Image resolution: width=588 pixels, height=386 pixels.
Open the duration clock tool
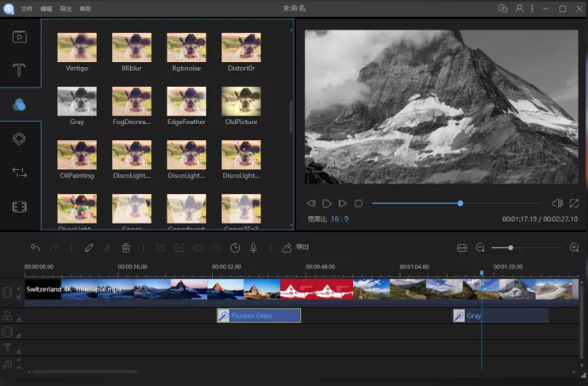click(236, 247)
